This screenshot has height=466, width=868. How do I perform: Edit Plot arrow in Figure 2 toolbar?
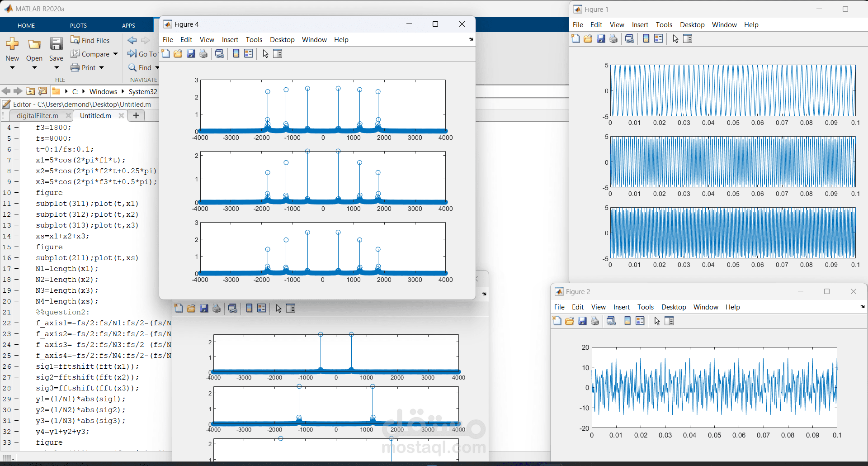pos(657,321)
